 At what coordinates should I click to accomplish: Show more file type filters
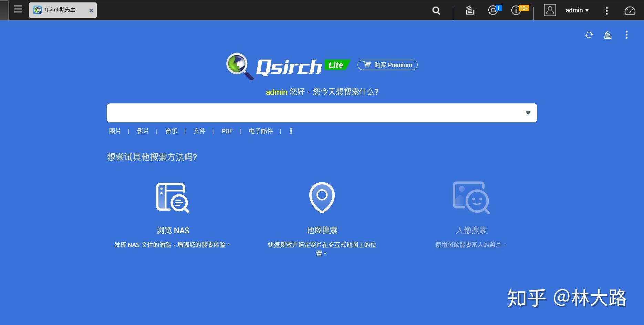(291, 131)
